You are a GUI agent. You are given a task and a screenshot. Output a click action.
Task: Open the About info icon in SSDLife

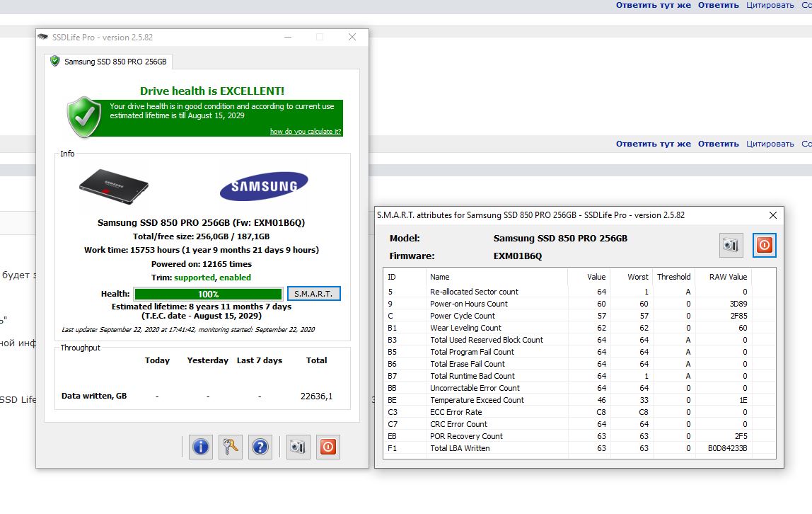200,447
